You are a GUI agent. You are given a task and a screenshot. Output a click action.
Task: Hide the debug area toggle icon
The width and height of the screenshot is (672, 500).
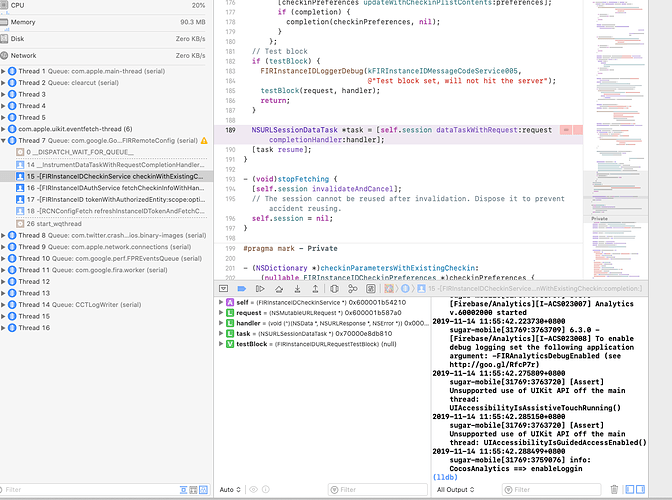click(x=223, y=289)
